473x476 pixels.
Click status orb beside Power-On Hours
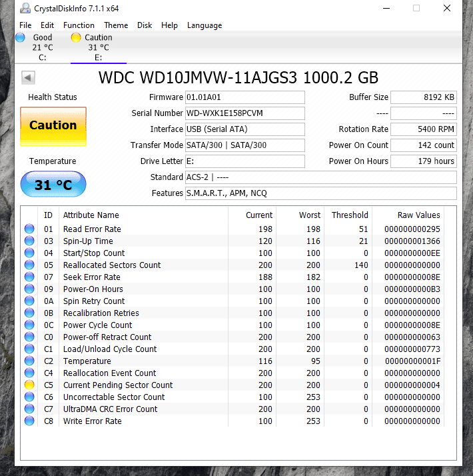pos(29,289)
